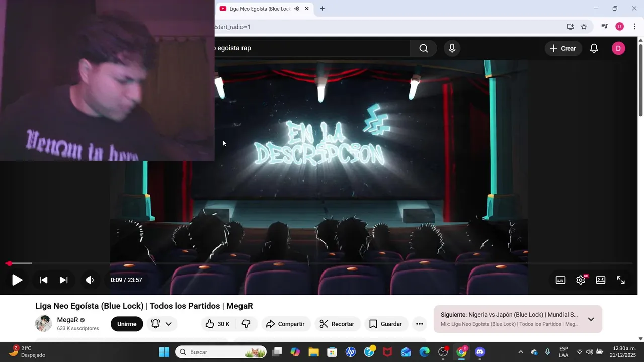Open the Windows Start menu
Image resolution: width=644 pixels, height=362 pixels.
pos(164,352)
